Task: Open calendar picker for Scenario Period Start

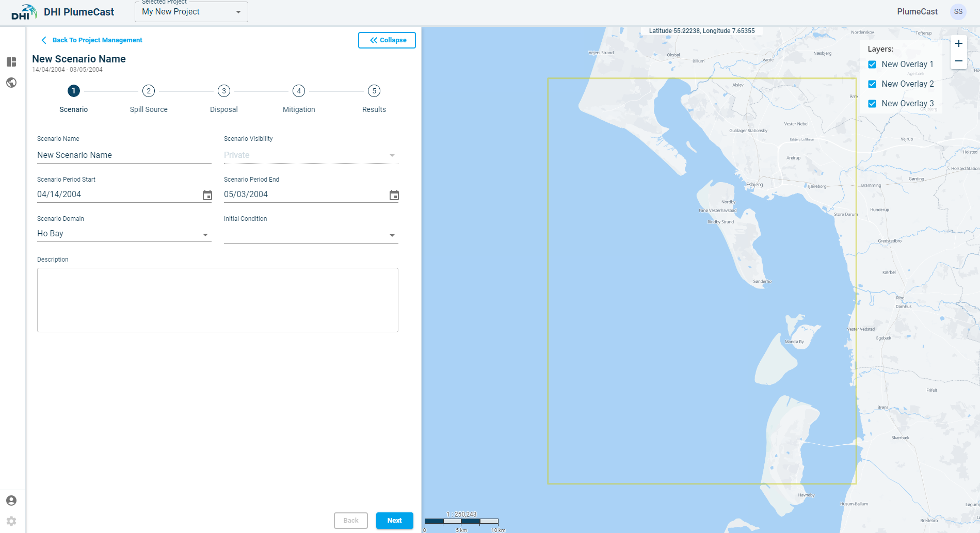Action: (207, 195)
